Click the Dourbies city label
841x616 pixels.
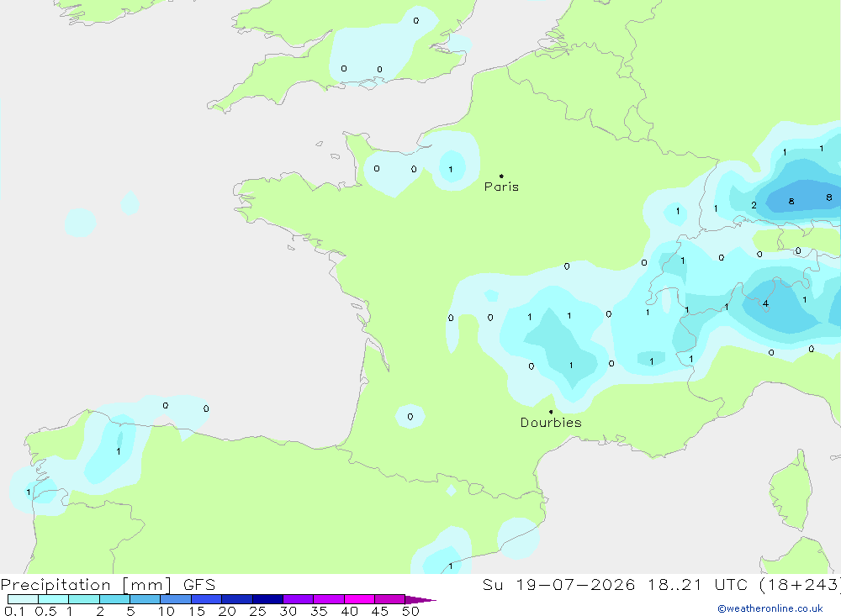(x=551, y=423)
